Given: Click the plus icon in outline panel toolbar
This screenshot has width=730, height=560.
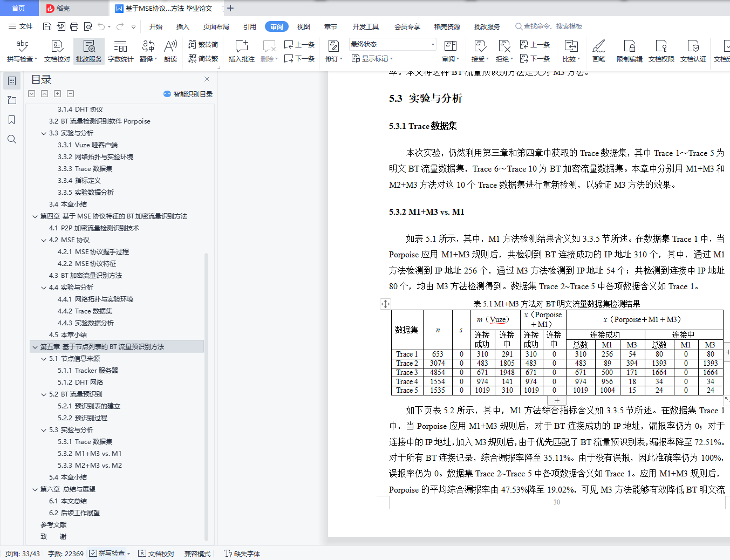Looking at the screenshot, I should [57, 94].
